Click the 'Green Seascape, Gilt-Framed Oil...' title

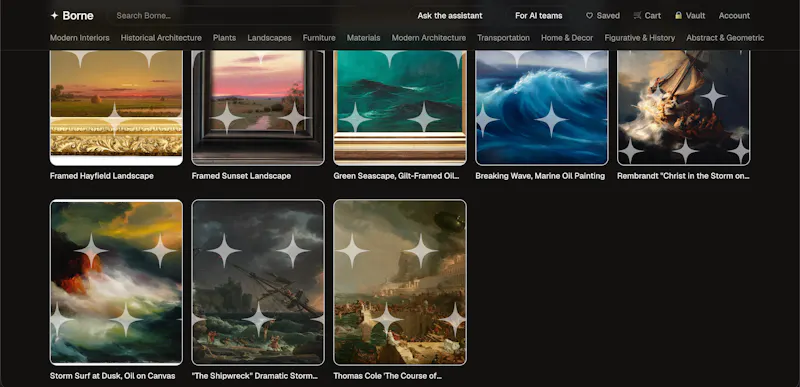pos(396,176)
